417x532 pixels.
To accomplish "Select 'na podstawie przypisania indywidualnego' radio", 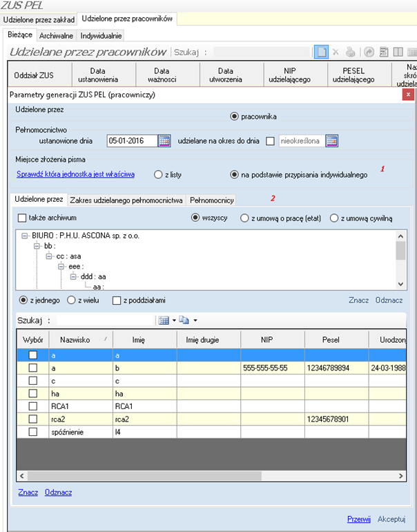I will coord(234,175).
